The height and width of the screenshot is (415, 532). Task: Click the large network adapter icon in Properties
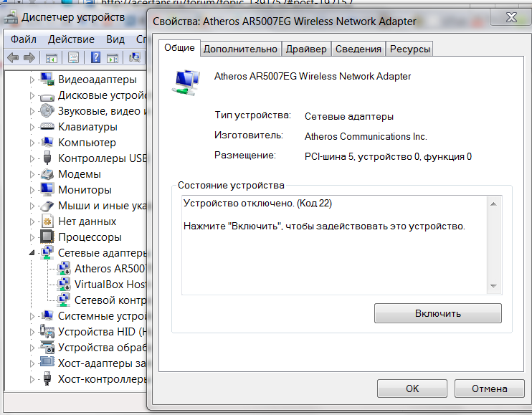pyautogui.click(x=187, y=83)
